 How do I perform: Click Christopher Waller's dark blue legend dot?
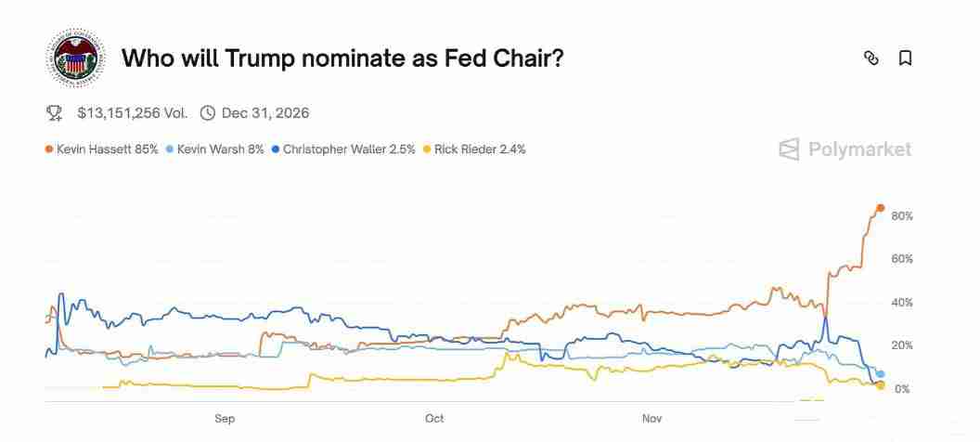pos(275,149)
